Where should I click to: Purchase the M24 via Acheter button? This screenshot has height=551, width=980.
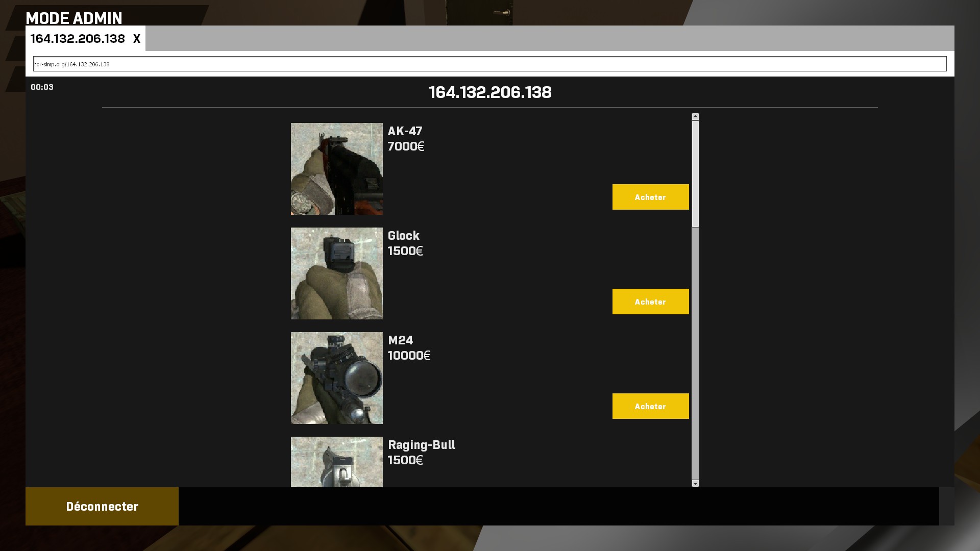coord(650,406)
